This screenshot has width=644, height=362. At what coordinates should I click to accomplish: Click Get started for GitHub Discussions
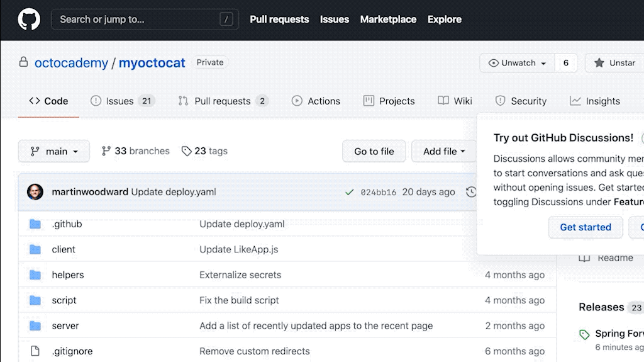click(x=586, y=227)
